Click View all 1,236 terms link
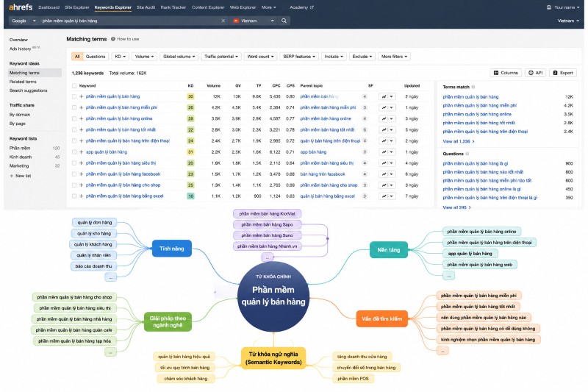The width and height of the screenshot is (588, 392). (458, 141)
